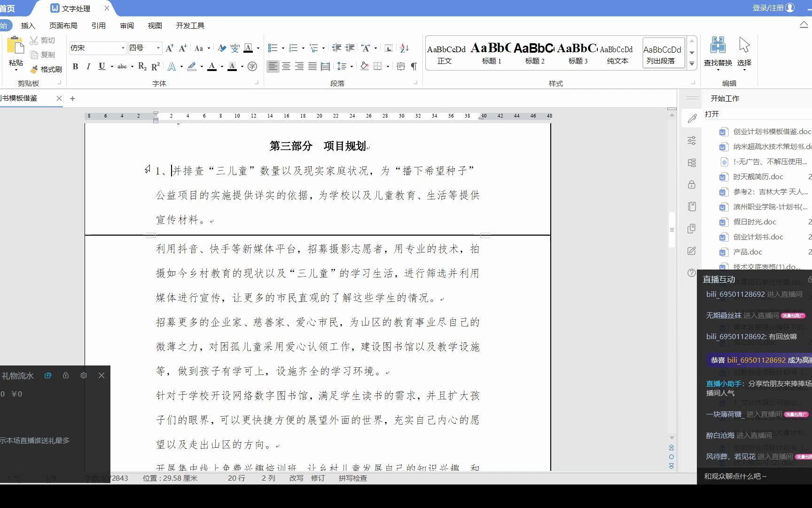This screenshot has height=508, width=812.
Task: Open numbered list dropdown arrow
Action: tap(303, 48)
